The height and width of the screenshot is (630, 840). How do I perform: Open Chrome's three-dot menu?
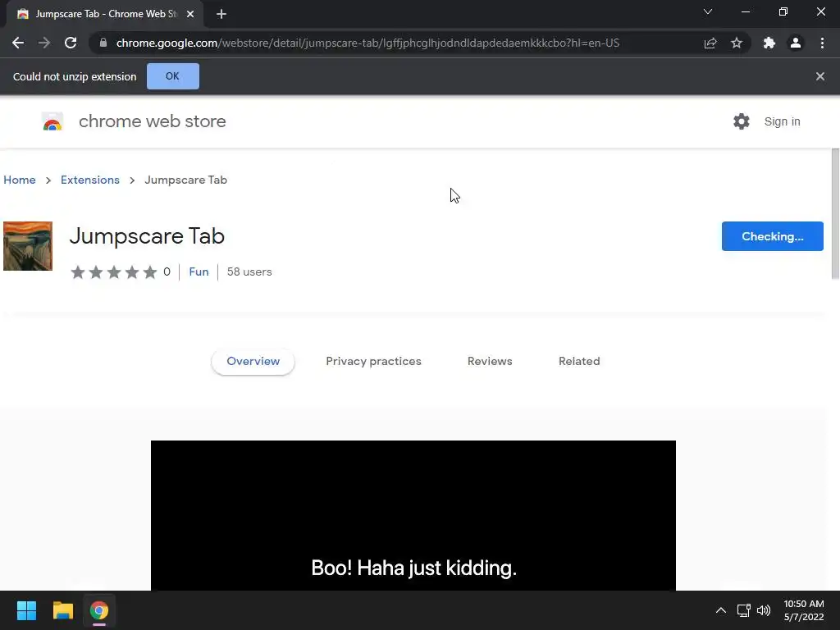822,43
